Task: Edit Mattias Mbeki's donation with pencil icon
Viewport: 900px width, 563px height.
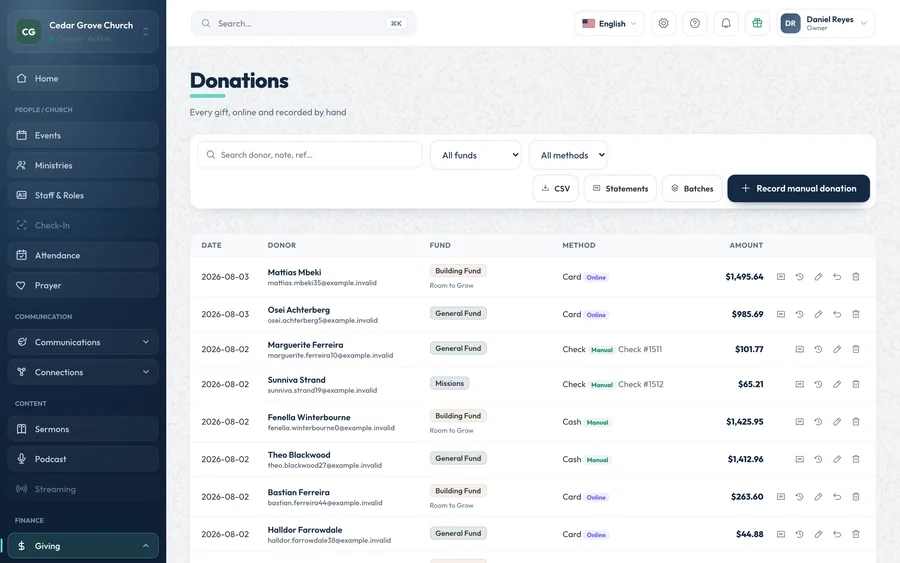Action: point(818,277)
